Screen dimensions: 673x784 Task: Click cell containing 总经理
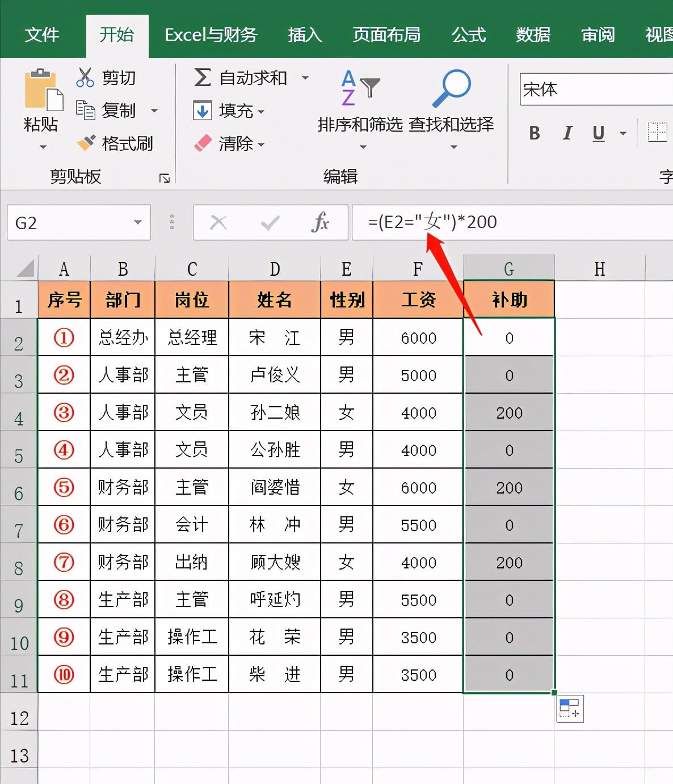click(192, 338)
